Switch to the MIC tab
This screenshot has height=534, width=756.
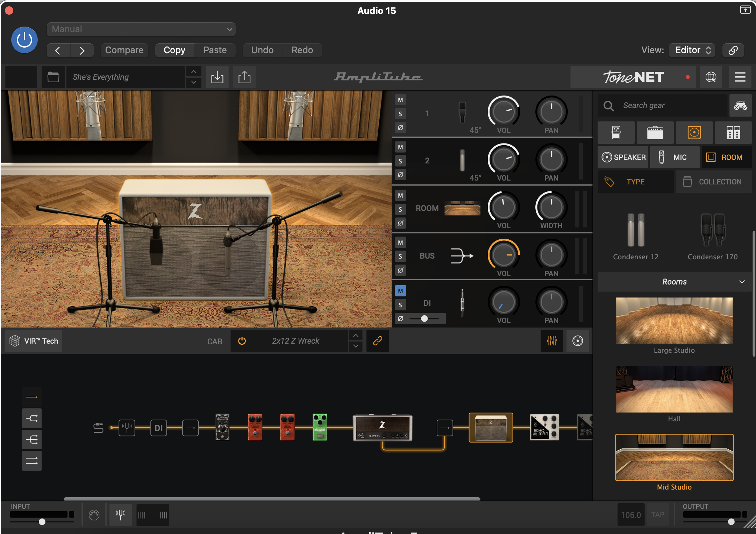point(675,157)
